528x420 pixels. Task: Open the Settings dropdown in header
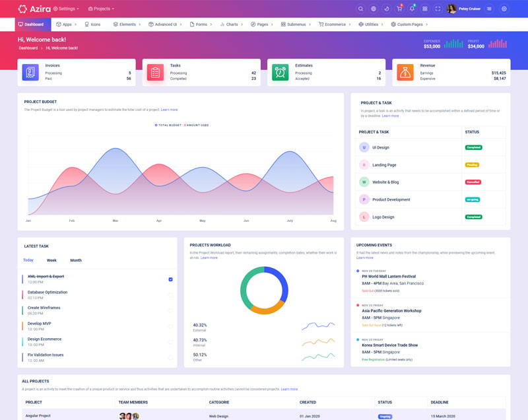[66, 9]
